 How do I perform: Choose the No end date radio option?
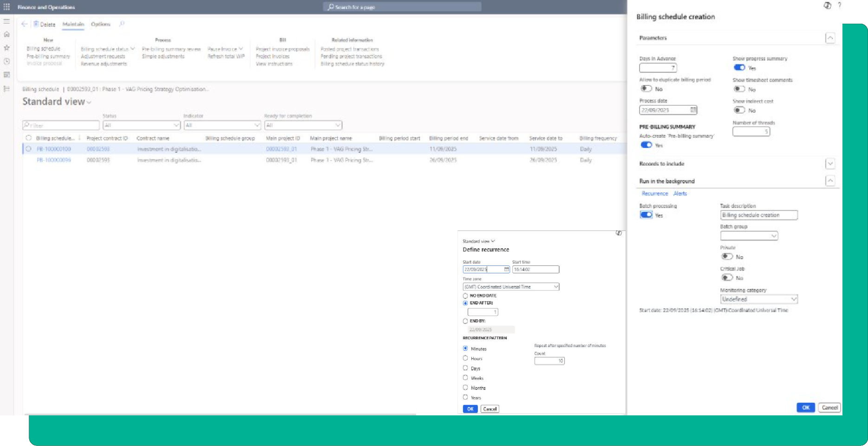tap(465, 296)
